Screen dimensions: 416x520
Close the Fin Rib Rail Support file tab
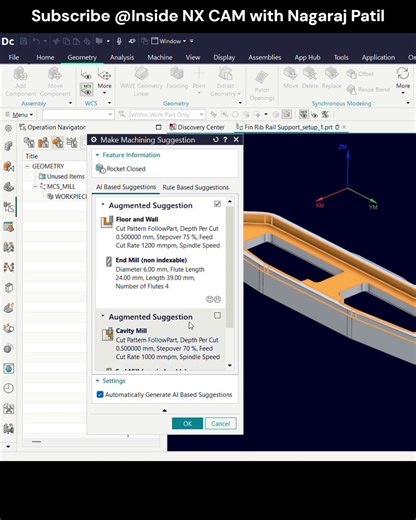[x=344, y=127]
